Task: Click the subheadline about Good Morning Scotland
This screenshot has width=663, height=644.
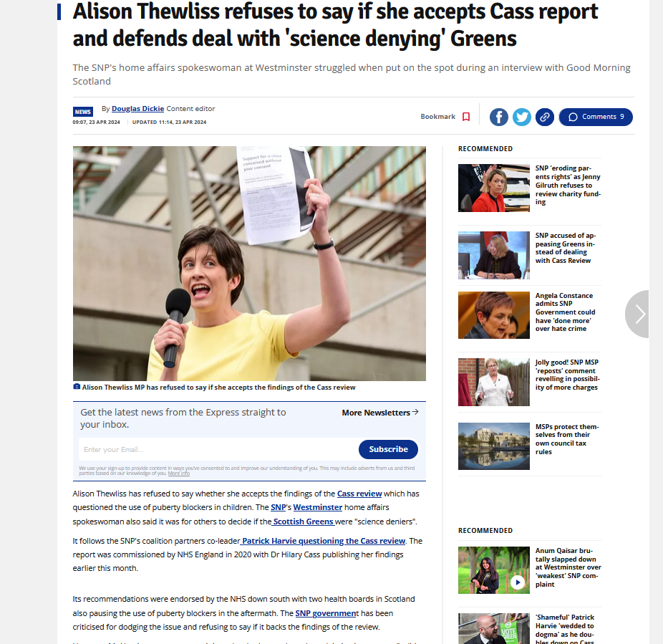Action: 352,75
